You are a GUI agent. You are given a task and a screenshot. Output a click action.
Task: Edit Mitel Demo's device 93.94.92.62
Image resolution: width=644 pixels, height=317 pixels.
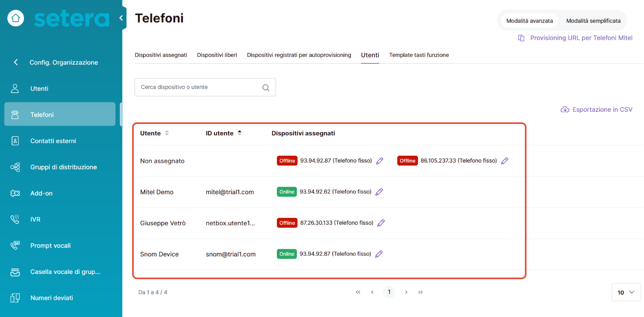[379, 192]
